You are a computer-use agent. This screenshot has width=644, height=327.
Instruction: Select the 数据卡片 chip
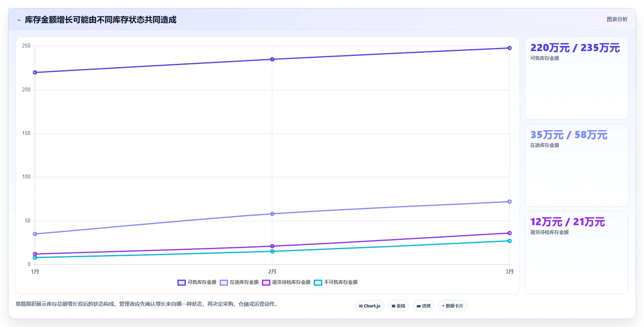coord(453,306)
